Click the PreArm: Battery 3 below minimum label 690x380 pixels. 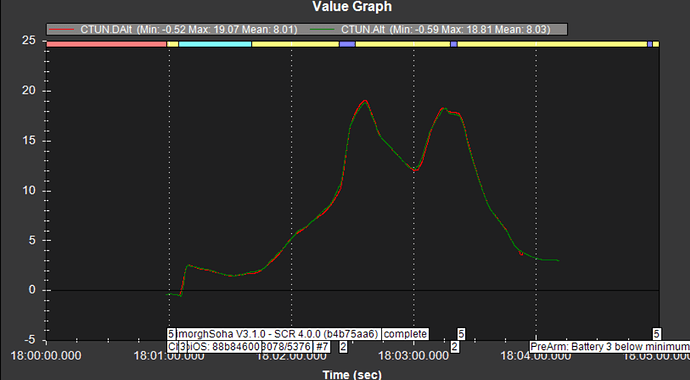(x=610, y=347)
